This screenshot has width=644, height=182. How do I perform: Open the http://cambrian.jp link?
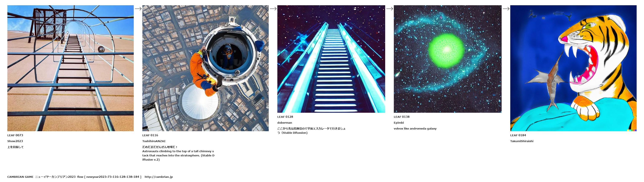click(159, 177)
